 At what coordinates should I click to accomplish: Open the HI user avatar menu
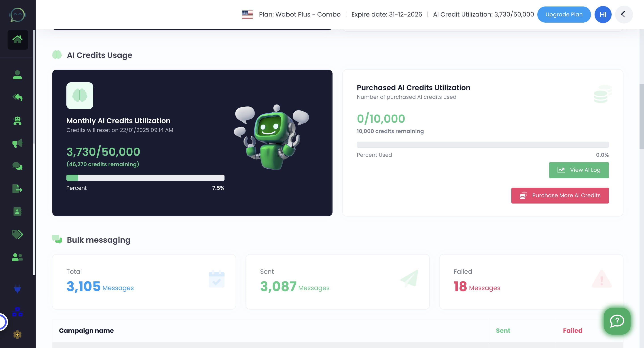(x=603, y=15)
